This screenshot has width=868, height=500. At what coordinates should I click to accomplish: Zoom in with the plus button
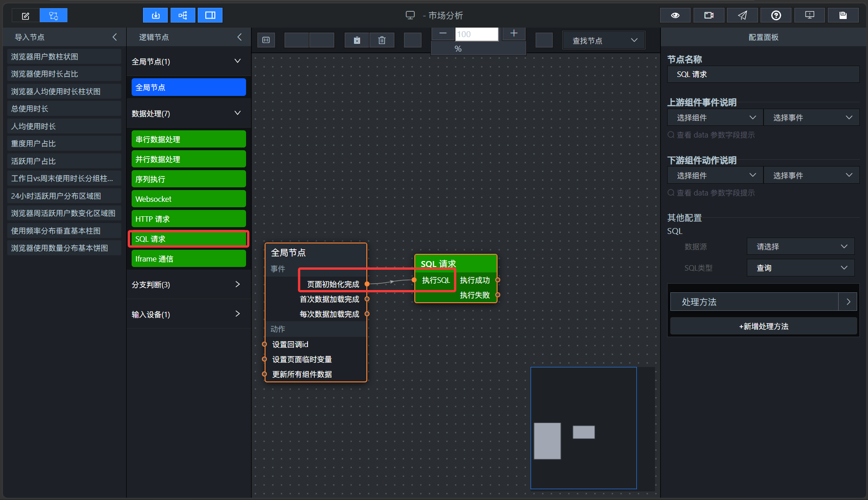click(x=514, y=33)
